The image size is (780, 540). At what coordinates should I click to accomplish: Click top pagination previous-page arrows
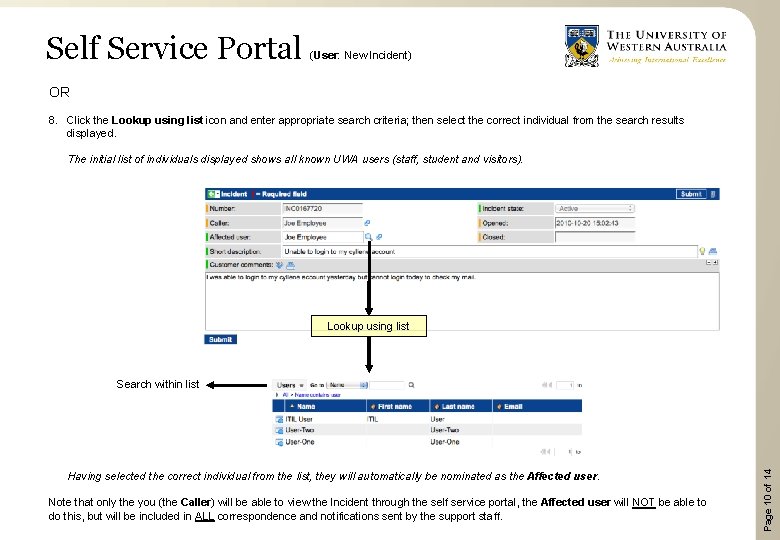click(x=546, y=385)
